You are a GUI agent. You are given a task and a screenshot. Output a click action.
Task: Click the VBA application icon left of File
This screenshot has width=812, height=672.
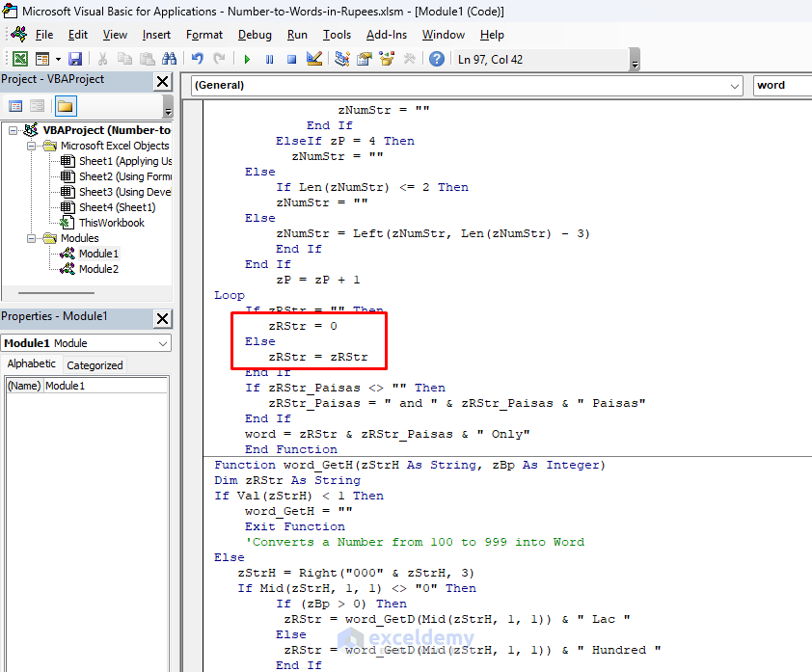19,34
